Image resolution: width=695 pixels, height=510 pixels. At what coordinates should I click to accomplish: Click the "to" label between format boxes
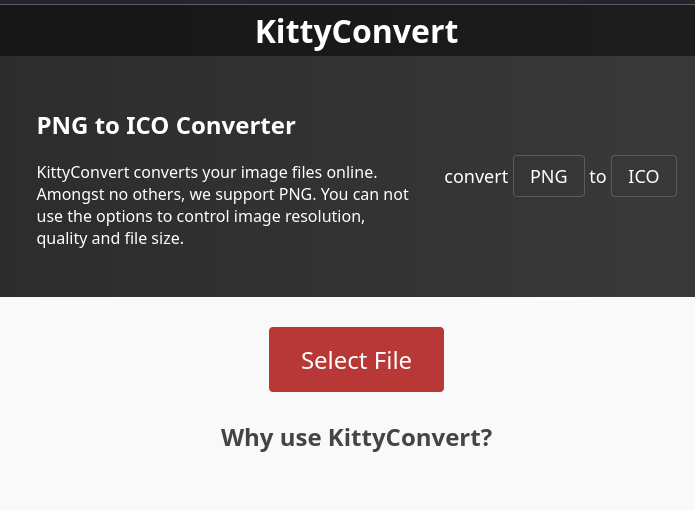[598, 177]
